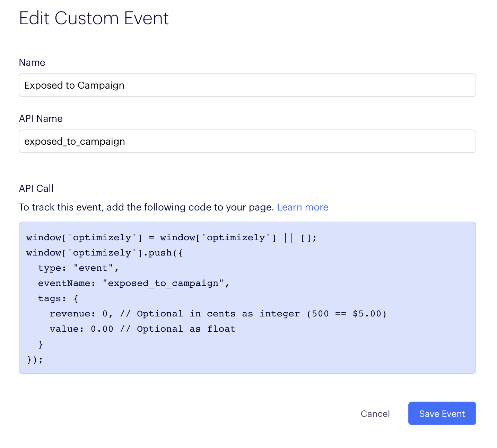Click the eventName: "exposed_to_campaign" code line

[134, 283]
